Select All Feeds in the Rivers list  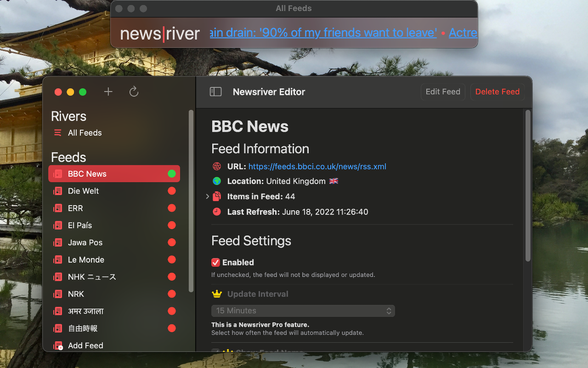(x=114, y=133)
